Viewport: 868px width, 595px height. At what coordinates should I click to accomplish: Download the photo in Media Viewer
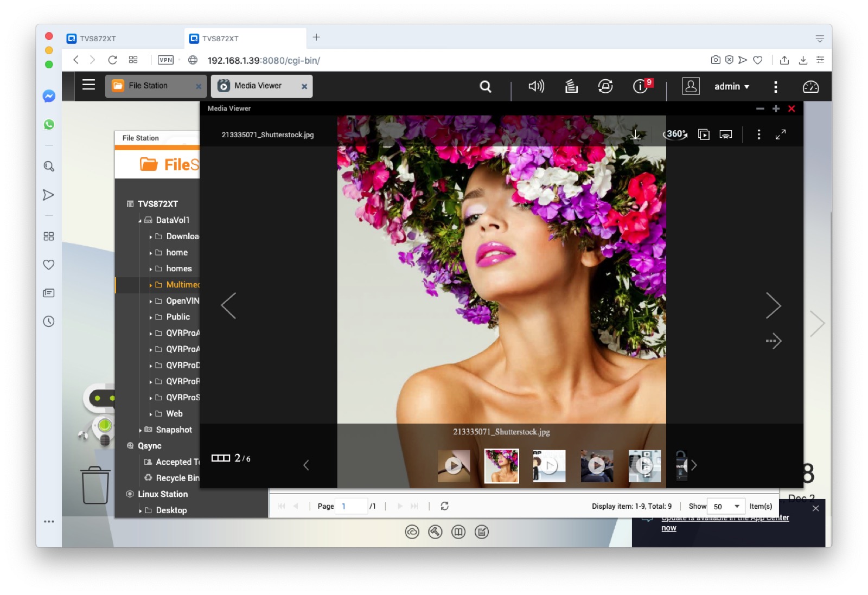click(x=636, y=135)
